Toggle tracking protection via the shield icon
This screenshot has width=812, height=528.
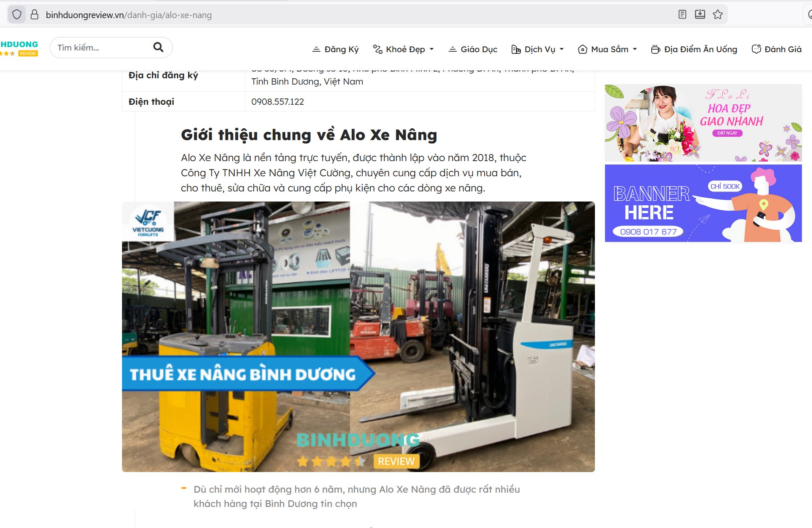tap(17, 14)
